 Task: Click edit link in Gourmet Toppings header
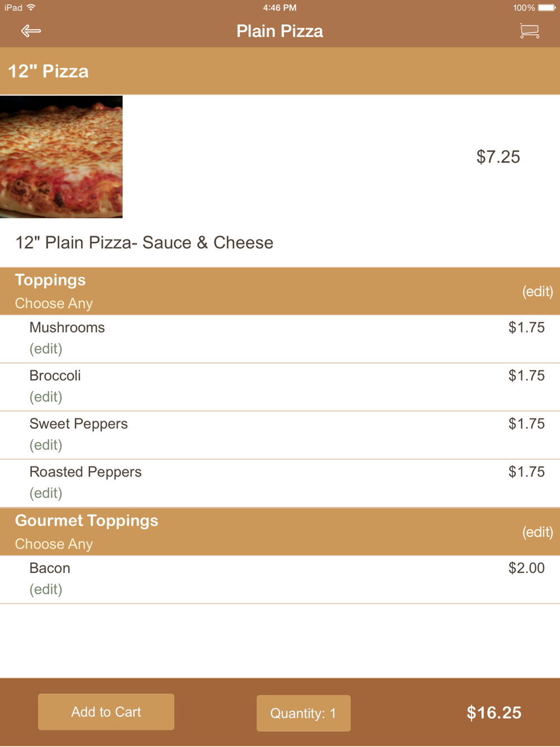538,532
